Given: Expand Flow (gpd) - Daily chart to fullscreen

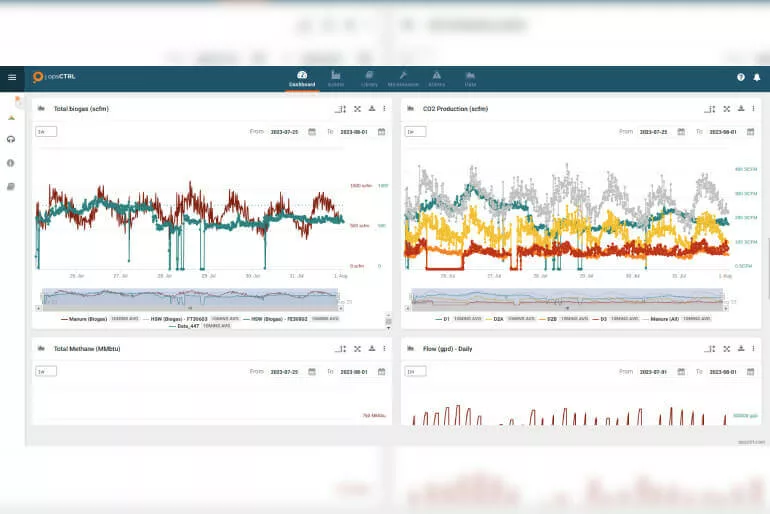Looking at the screenshot, I should pos(727,349).
